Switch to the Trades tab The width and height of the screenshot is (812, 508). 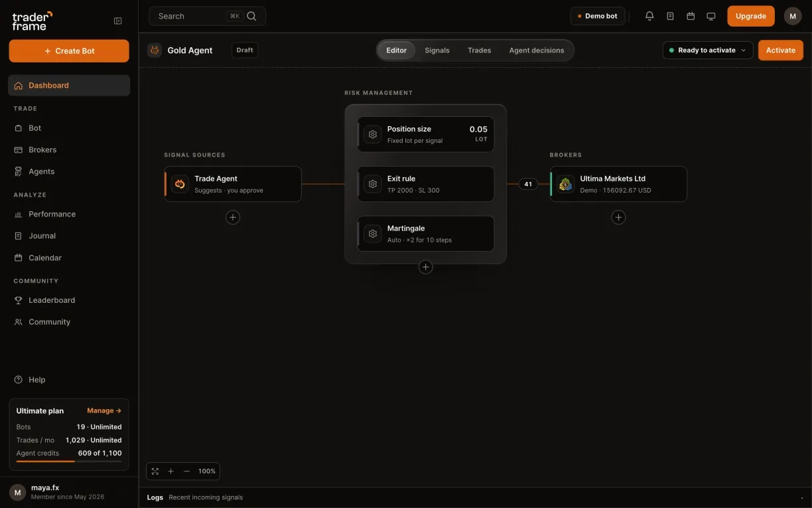pyautogui.click(x=479, y=50)
